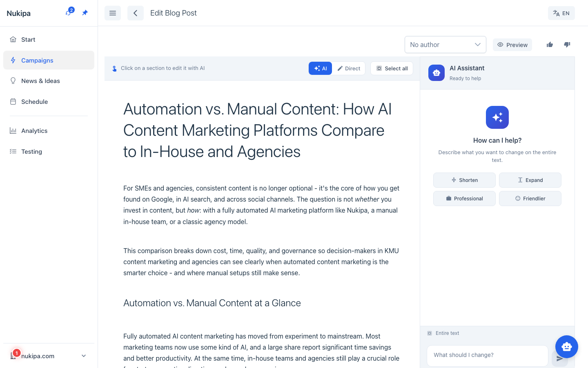Make the text Friendlier via the AI shortcut
The image size is (588, 368).
point(530,198)
